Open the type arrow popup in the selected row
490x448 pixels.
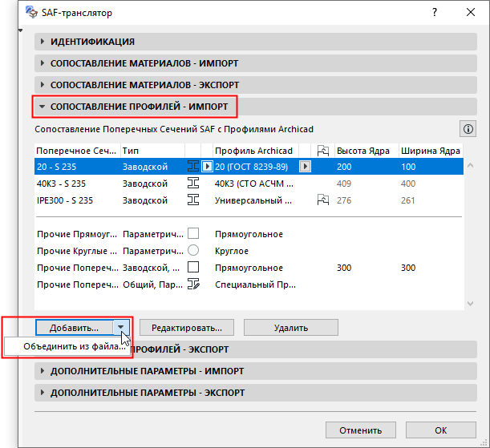pos(207,167)
